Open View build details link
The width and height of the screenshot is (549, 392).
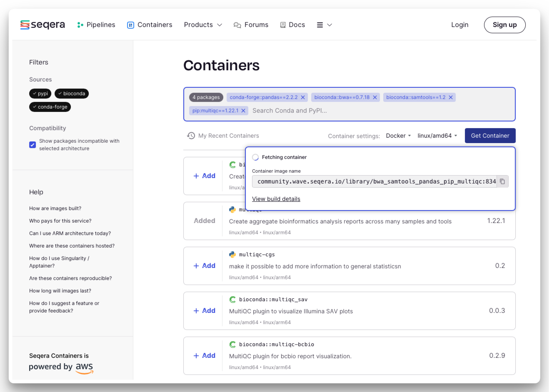276,199
